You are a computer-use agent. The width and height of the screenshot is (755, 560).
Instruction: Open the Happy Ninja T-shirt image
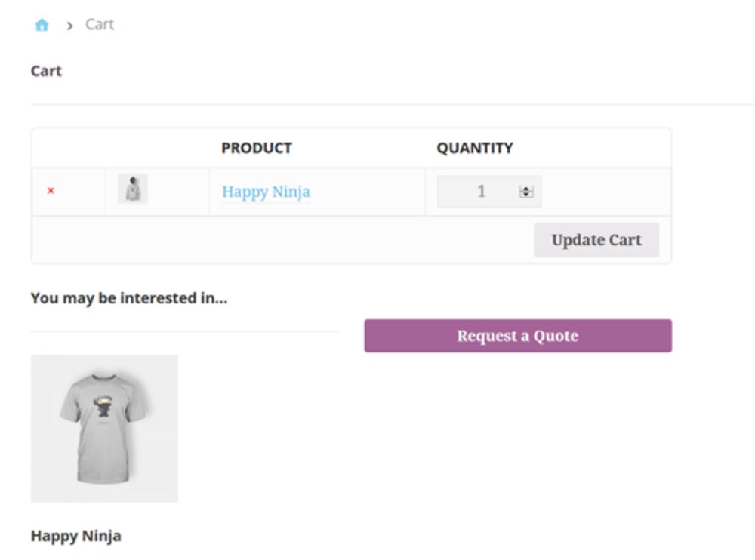104,429
